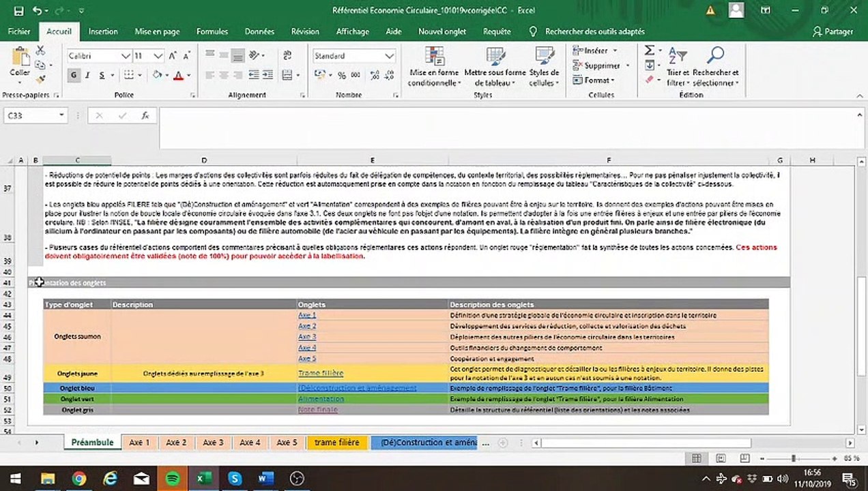Save the workbook with the floppy icon
The height and width of the screenshot is (491, 868).
coord(18,11)
